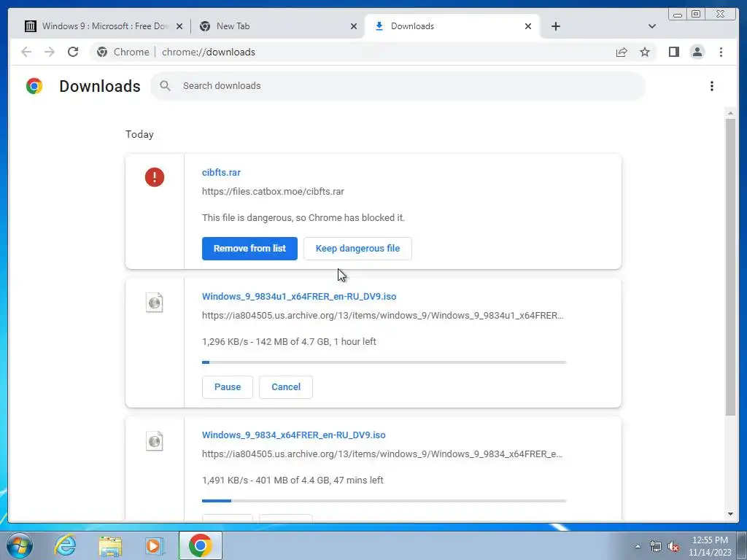Viewport: 747px width, 560px height.
Task: Launch Internet Explorer from the taskbar
Action: coord(65,545)
